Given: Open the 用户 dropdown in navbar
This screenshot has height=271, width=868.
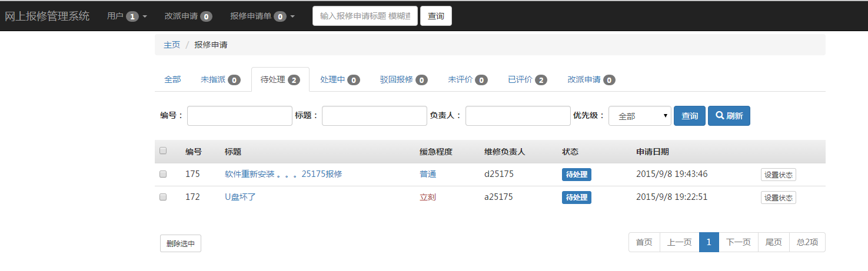Looking at the screenshot, I should [127, 16].
